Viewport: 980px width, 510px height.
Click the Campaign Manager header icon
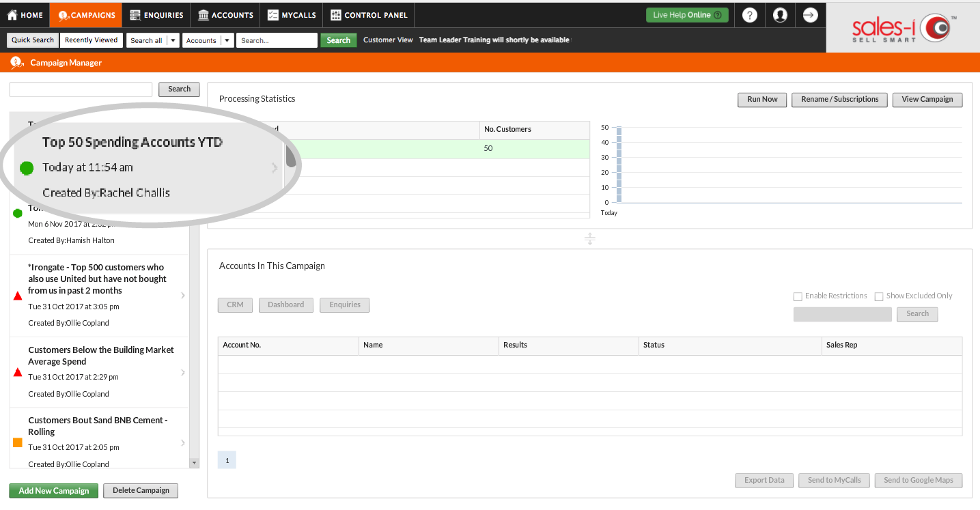click(x=16, y=62)
